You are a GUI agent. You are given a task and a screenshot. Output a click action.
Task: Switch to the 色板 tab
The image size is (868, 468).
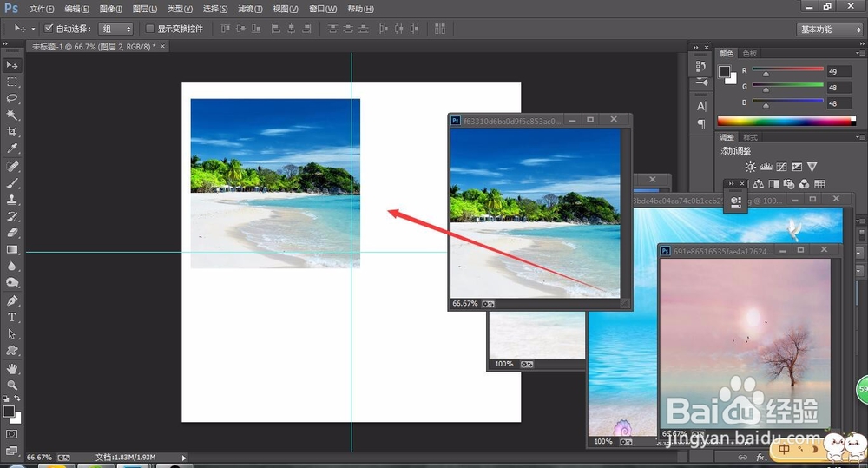point(750,53)
